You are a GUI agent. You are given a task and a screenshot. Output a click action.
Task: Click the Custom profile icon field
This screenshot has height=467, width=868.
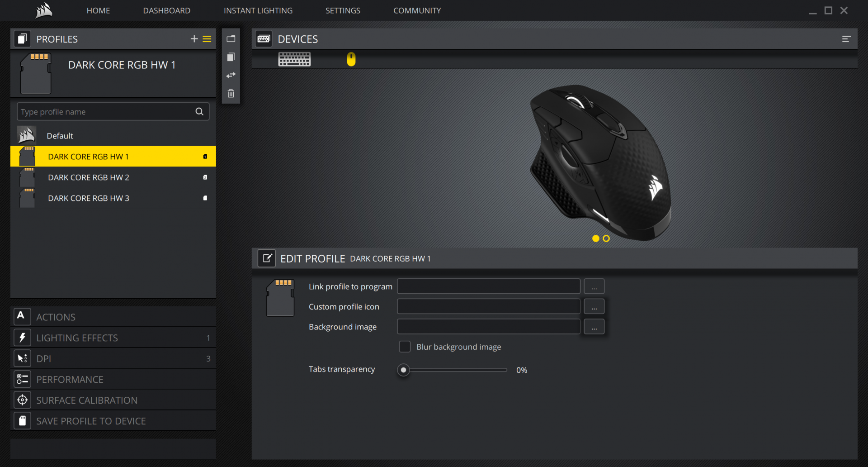(x=489, y=306)
